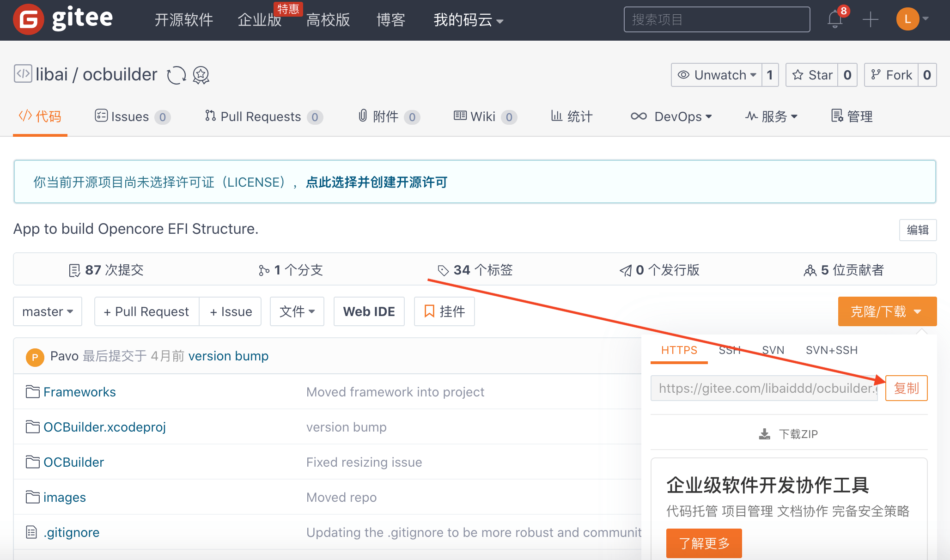Viewport: 950px width, 560px height.
Task: Click the contributors people icon
Action: [x=810, y=270]
